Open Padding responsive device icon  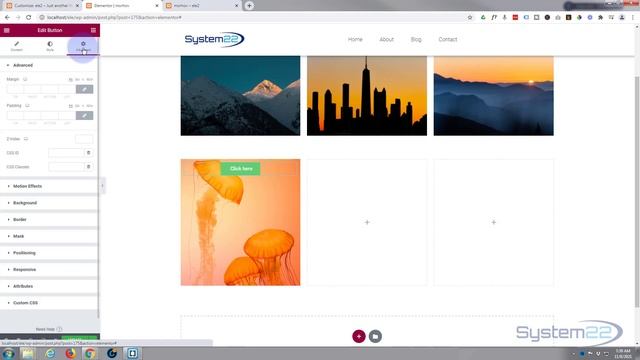27,106
